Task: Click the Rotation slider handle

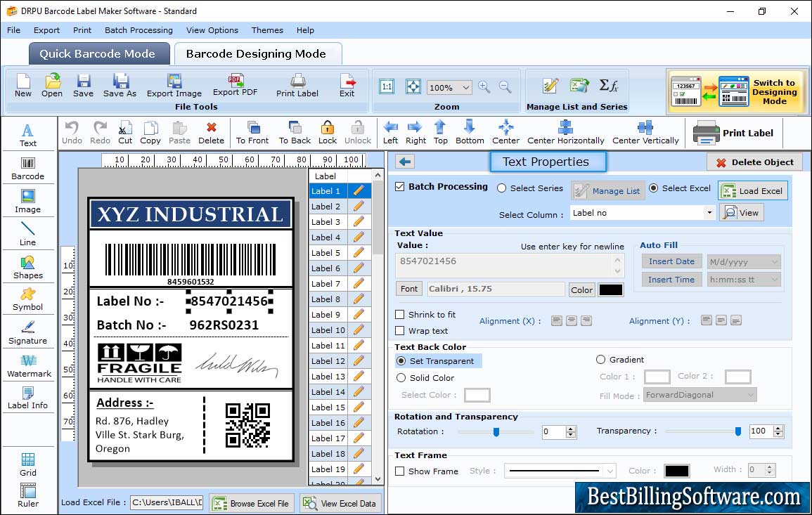Action: tap(496, 431)
